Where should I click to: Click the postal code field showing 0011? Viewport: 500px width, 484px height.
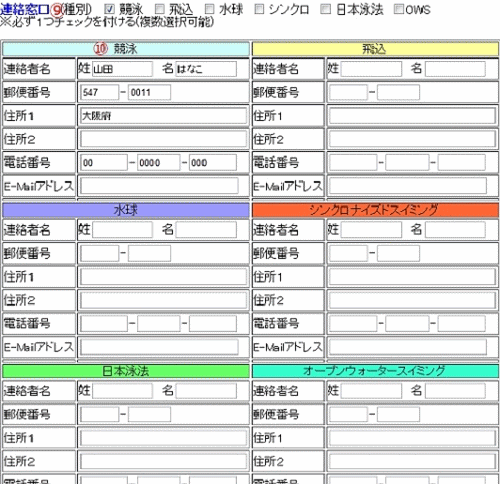click(149, 92)
